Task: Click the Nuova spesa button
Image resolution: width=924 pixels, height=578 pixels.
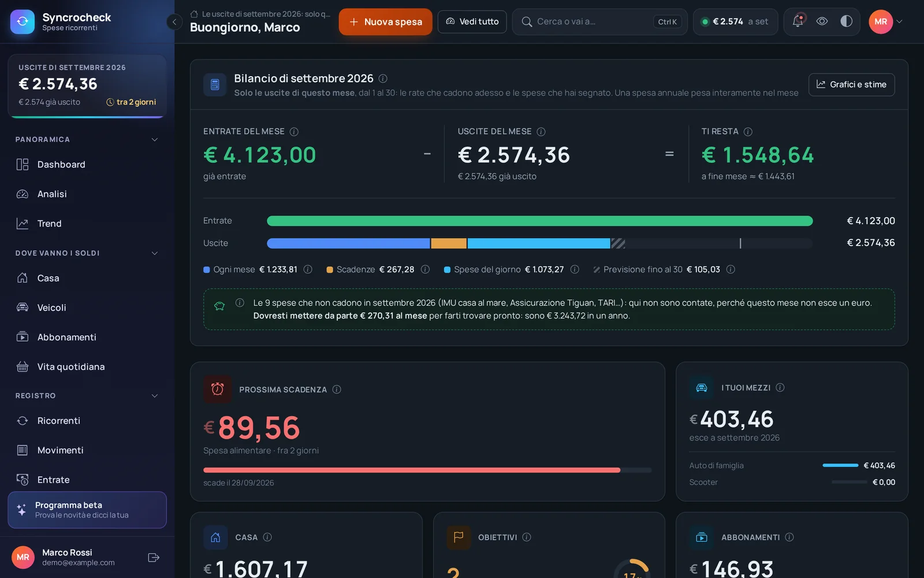Action: pyautogui.click(x=385, y=22)
